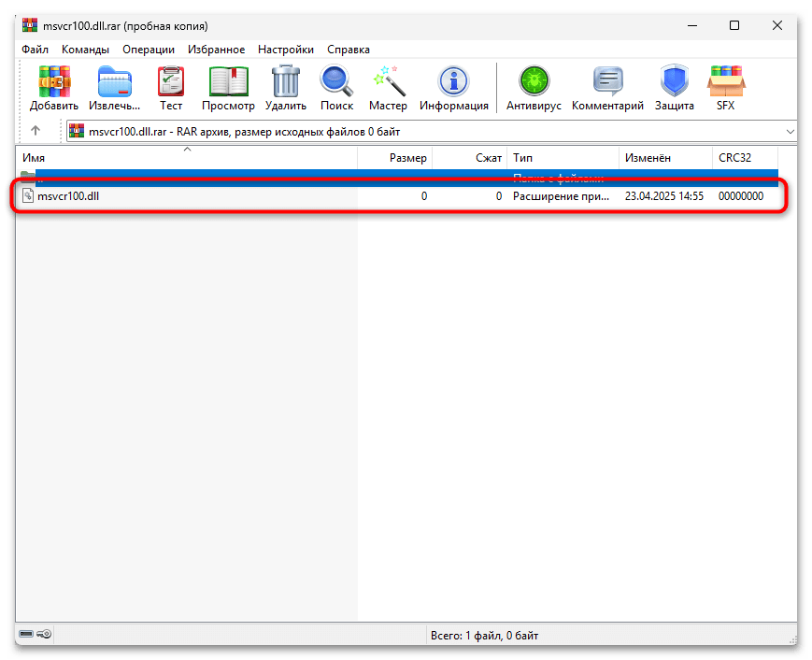Viewport: 812px width, 660px height.
Task: Open the Команды menu
Action: click(85, 50)
